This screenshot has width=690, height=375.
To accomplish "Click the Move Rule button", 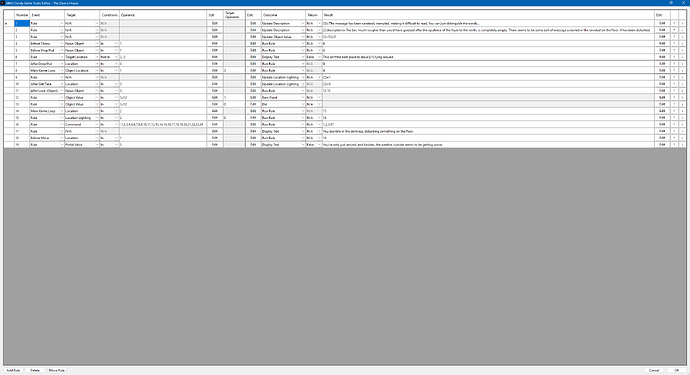I will tap(57, 371).
